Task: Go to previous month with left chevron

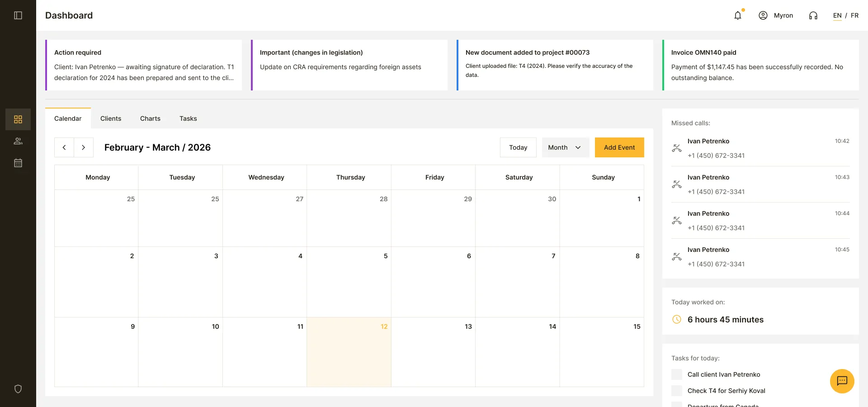Action: [64, 147]
